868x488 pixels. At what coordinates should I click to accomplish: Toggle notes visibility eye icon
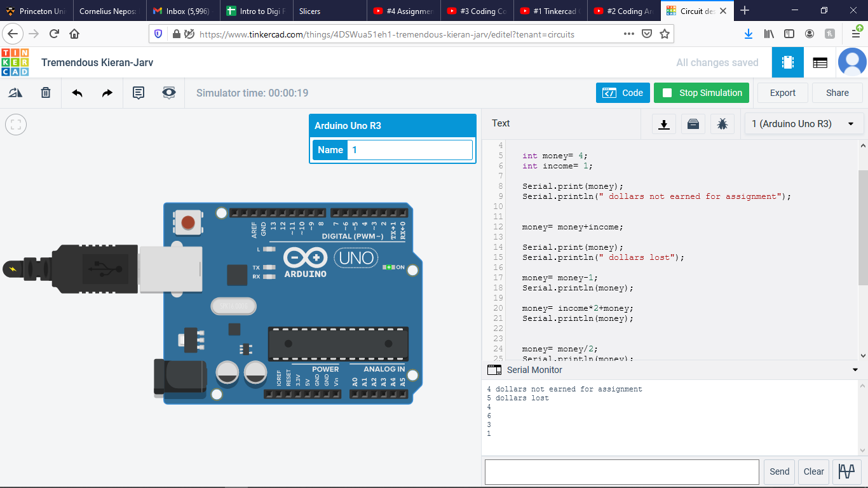point(168,93)
